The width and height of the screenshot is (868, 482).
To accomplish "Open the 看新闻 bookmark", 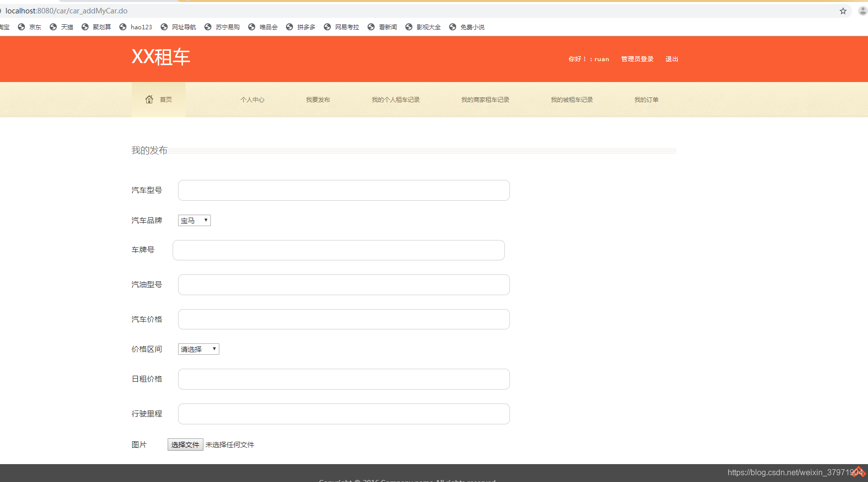I will click(383, 27).
